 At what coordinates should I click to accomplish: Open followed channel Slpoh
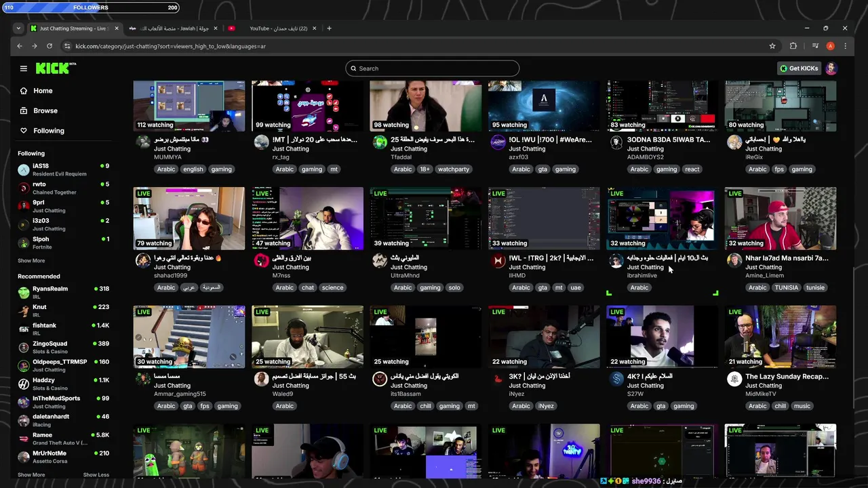pyautogui.click(x=63, y=243)
